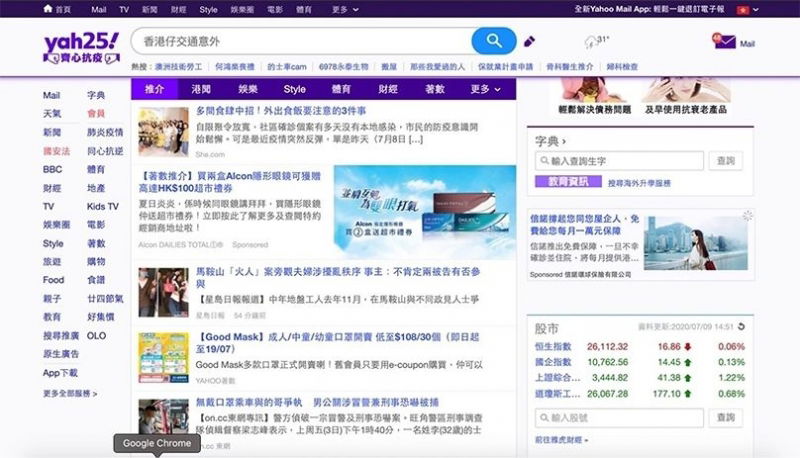Open the 字典 section chevron heading
800x458 pixels.
tap(550, 141)
